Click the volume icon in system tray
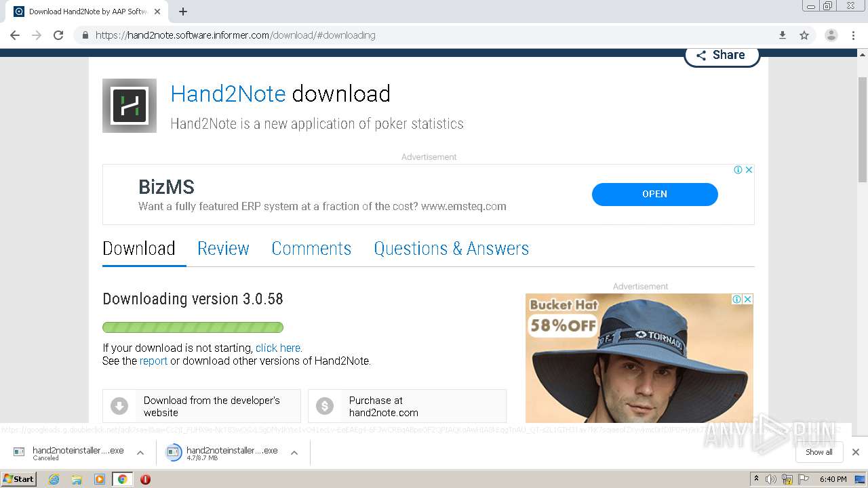The width and height of the screenshot is (868, 488). 771,479
